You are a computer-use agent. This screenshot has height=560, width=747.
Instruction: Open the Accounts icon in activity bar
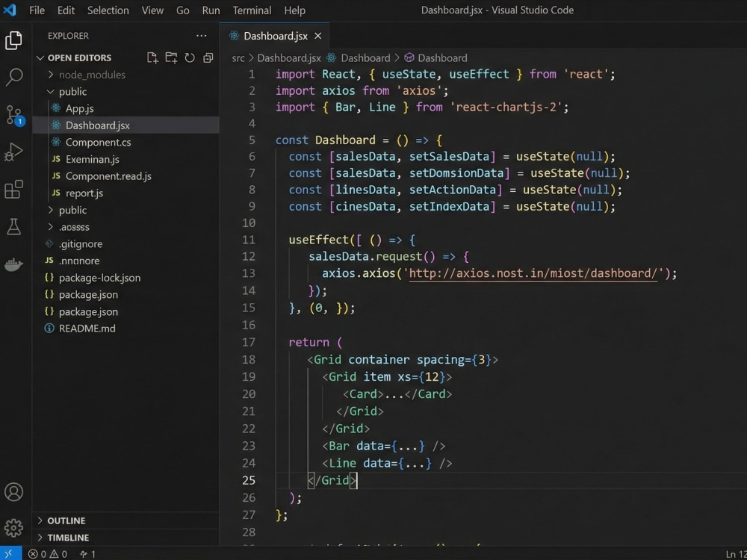13,492
